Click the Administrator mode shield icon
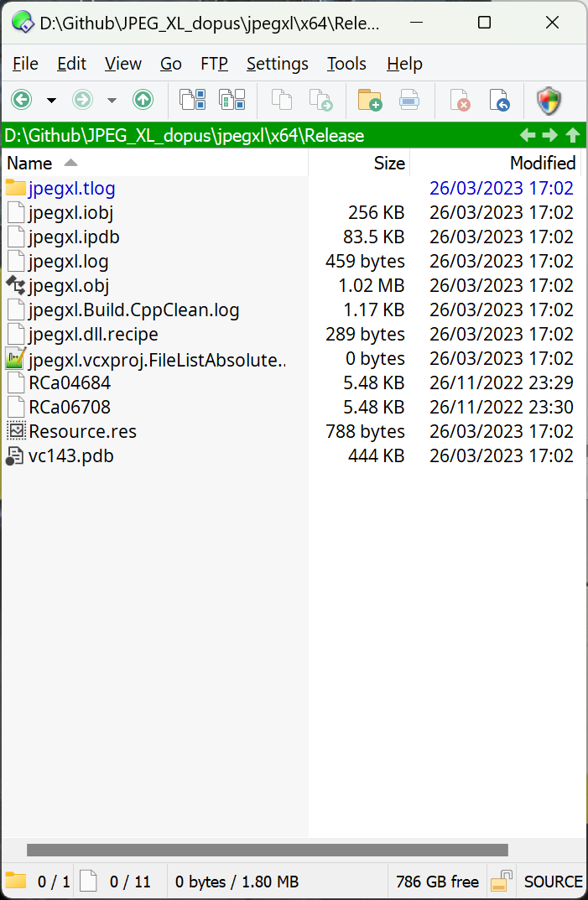This screenshot has width=588, height=900. [549, 101]
